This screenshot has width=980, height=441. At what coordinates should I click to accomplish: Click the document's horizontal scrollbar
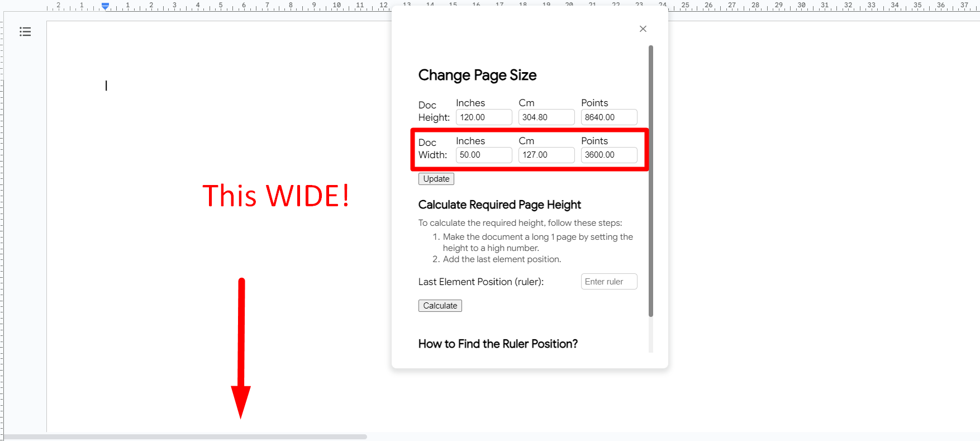185,437
